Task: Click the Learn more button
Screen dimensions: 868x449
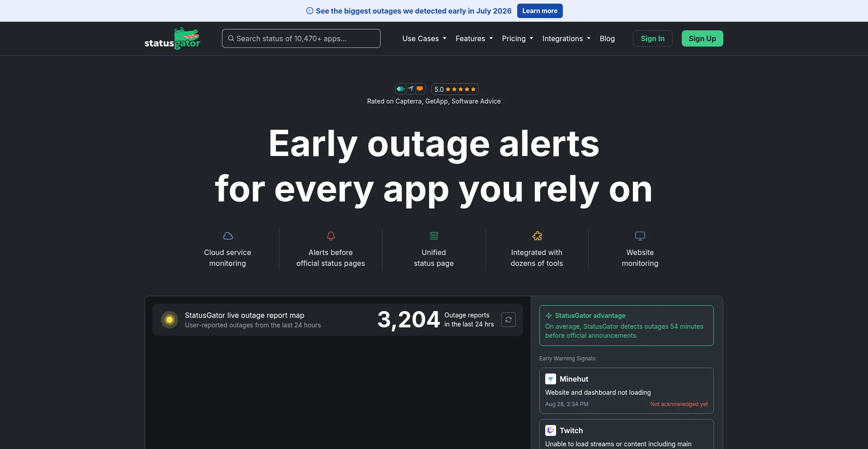Action: click(x=540, y=11)
